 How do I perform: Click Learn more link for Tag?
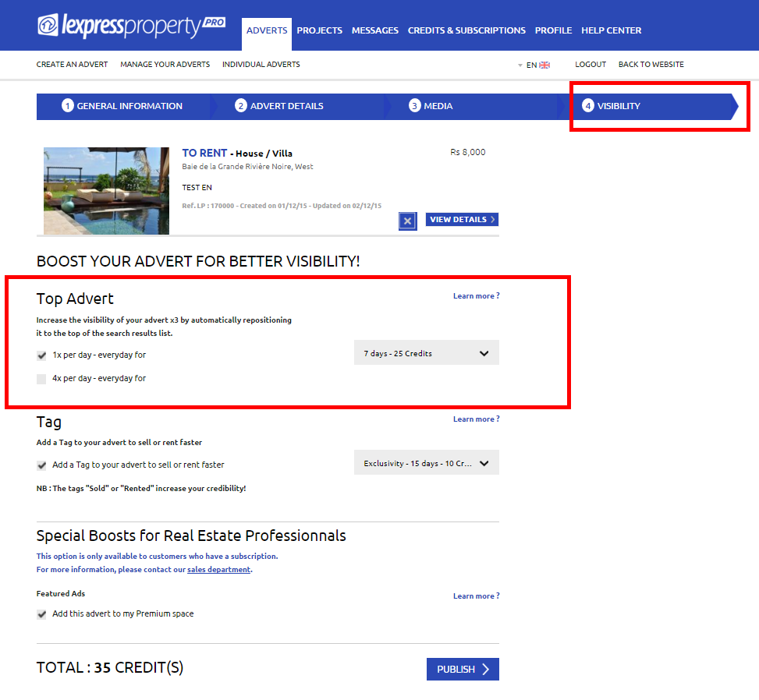tap(477, 419)
